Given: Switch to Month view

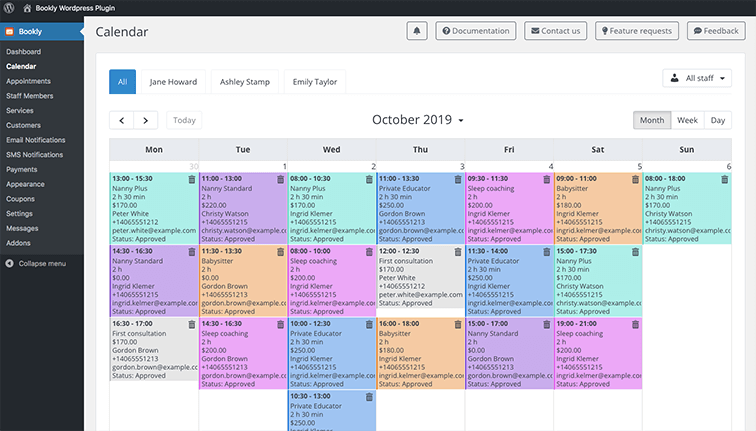Looking at the screenshot, I should point(652,121).
